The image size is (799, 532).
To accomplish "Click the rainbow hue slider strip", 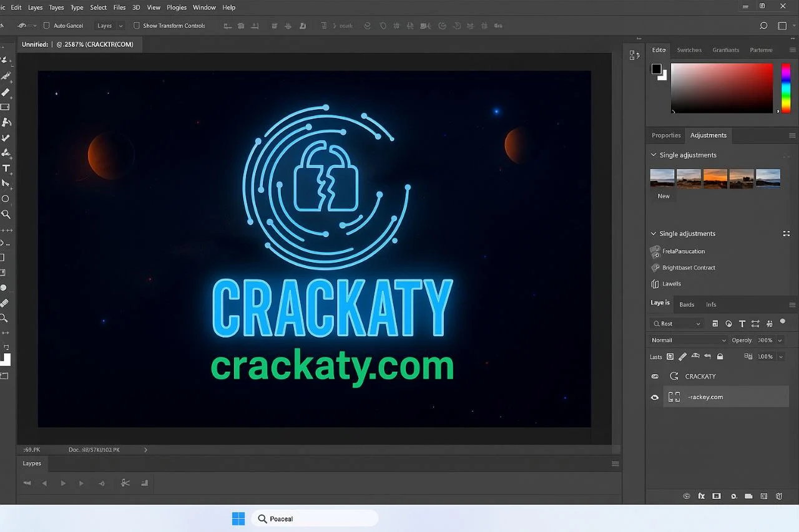I will (786, 88).
